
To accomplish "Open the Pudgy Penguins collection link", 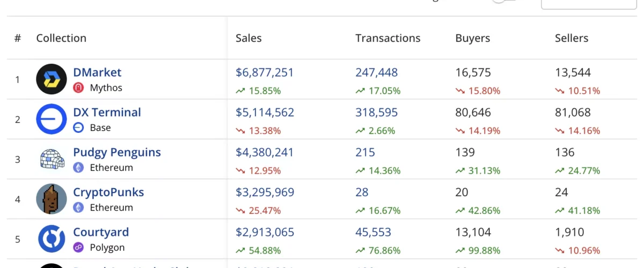I will (x=117, y=152).
